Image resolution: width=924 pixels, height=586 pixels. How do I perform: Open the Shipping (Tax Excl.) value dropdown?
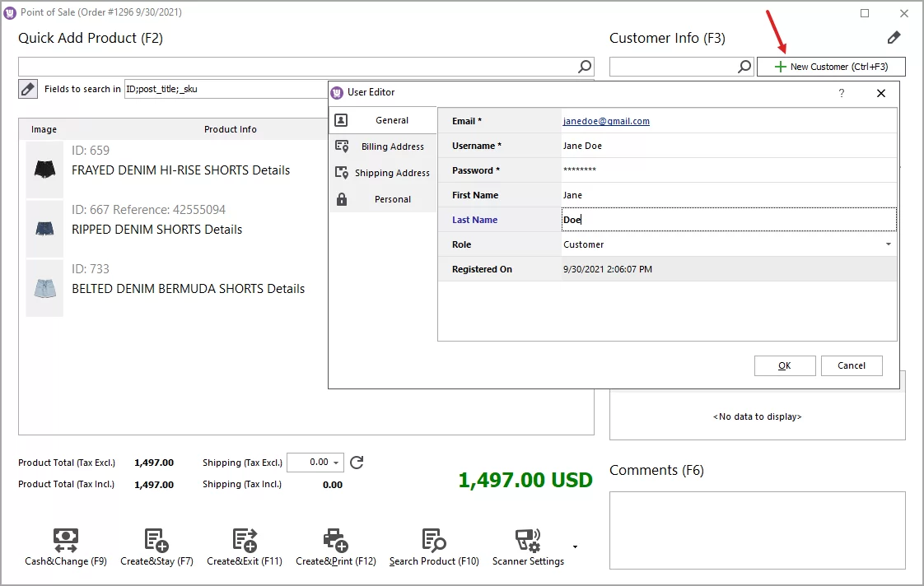pyautogui.click(x=338, y=463)
